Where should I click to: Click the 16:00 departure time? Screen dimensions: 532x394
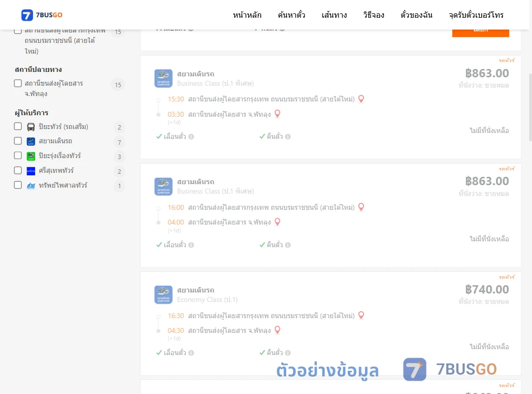tap(176, 207)
